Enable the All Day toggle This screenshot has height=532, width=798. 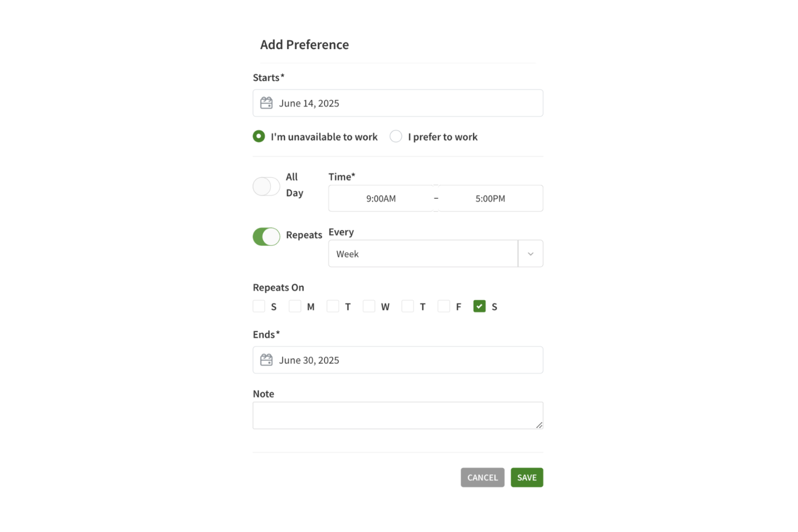tap(266, 186)
